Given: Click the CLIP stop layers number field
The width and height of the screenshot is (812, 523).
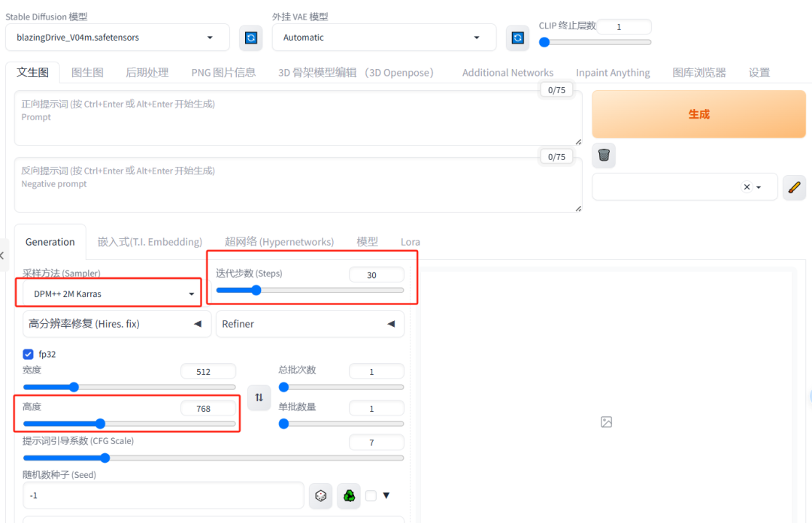Looking at the screenshot, I should coord(624,27).
